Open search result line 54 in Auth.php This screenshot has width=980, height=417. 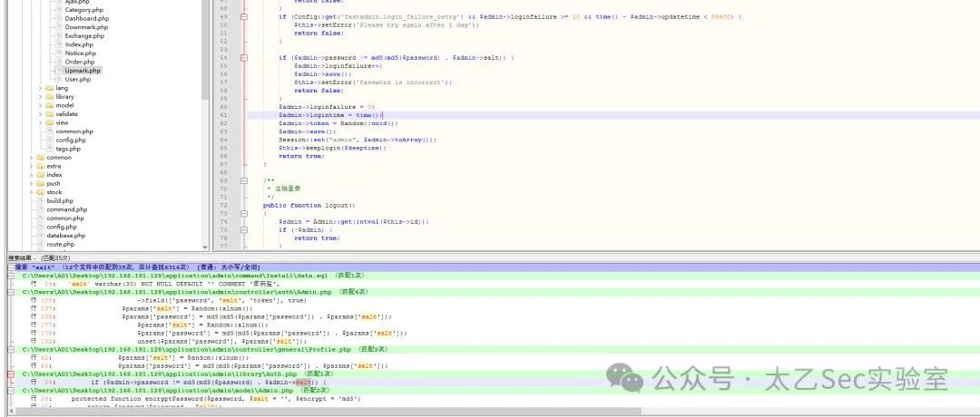(178, 382)
